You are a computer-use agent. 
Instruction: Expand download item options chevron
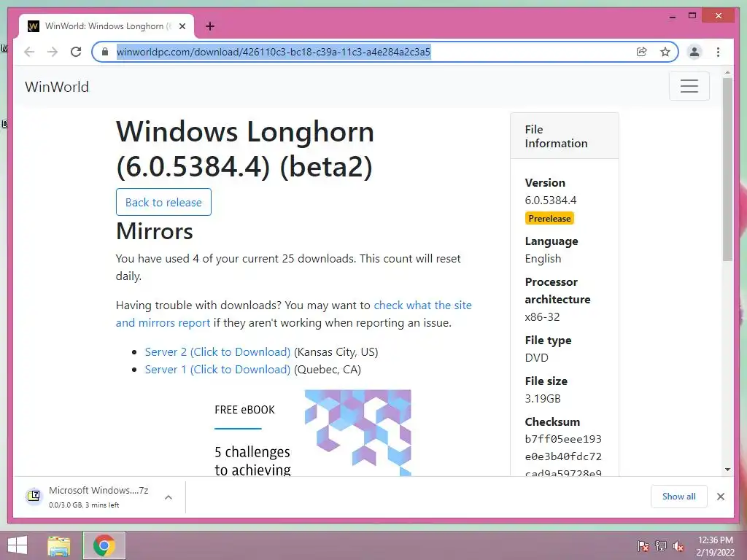(x=169, y=497)
